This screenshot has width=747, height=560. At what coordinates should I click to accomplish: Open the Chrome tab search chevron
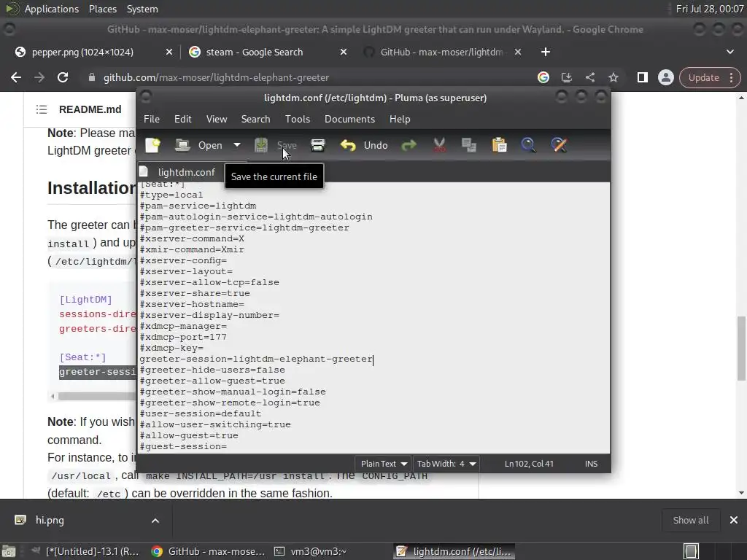point(729,52)
